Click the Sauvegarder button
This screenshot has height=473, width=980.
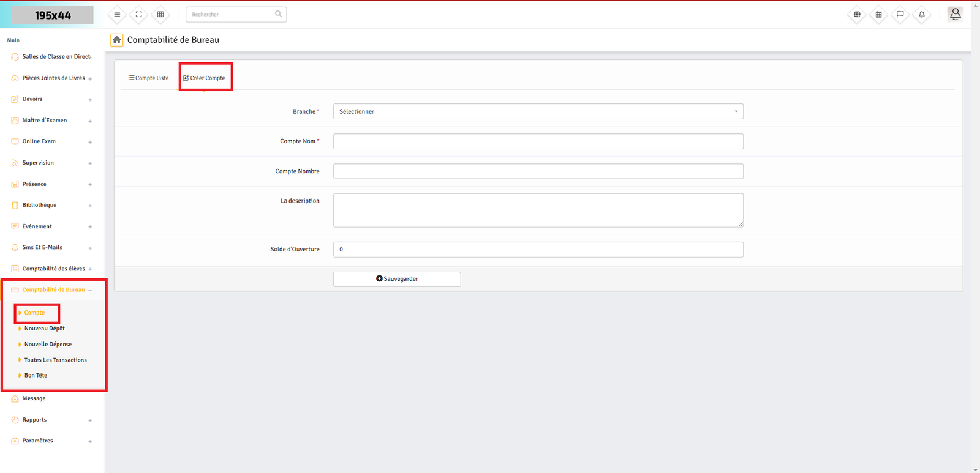tap(397, 279)
